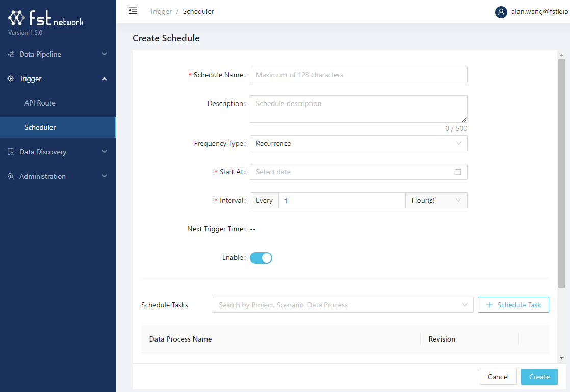The width and height of the screenshot is (570, 392).
Task: Open the API Route menu item
Action: click(40, 103)
